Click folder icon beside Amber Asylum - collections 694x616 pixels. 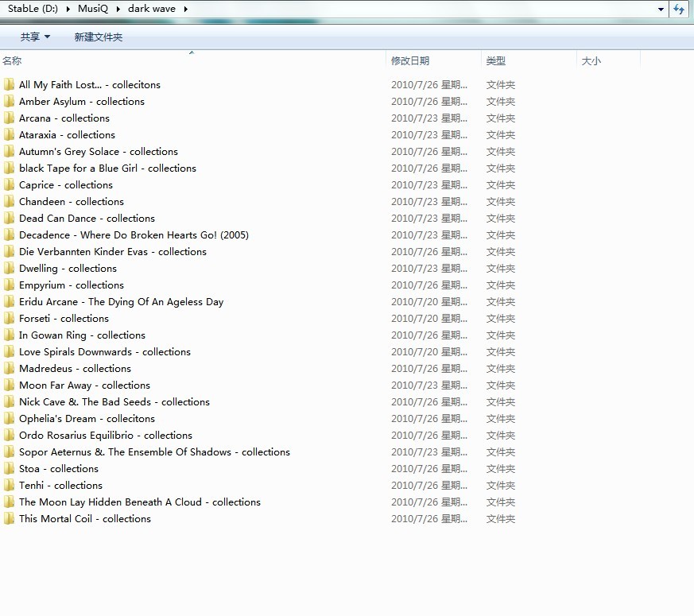[9, 101]
